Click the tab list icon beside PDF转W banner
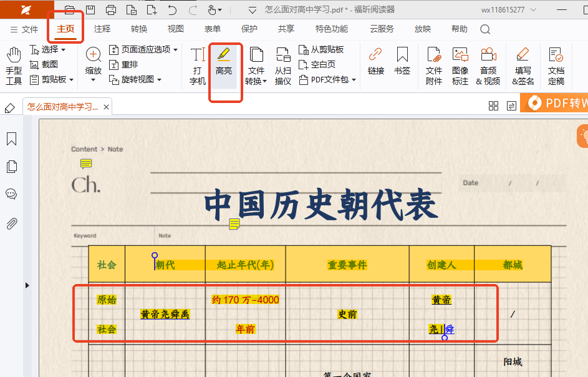This screenshot has height=377, width=588. coord(511,106)
